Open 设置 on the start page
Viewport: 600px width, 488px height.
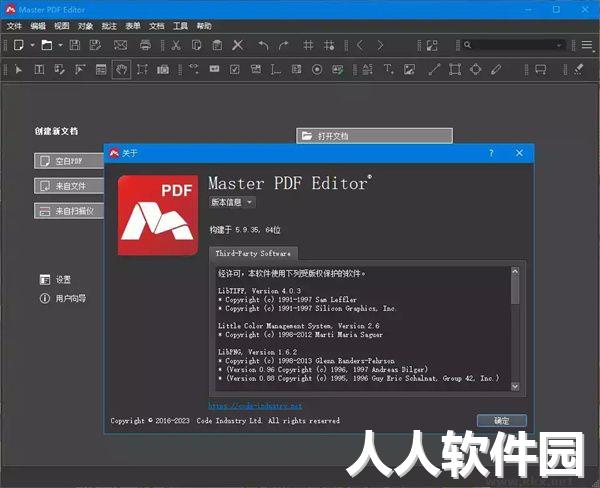click(x=55, y=280)
